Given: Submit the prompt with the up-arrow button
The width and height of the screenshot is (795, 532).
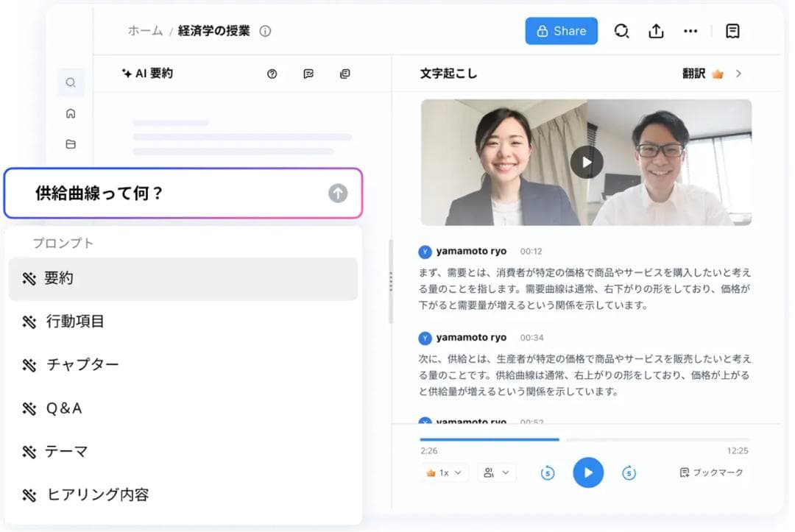Looking at the screenshot, I should (x=337, y=194).
